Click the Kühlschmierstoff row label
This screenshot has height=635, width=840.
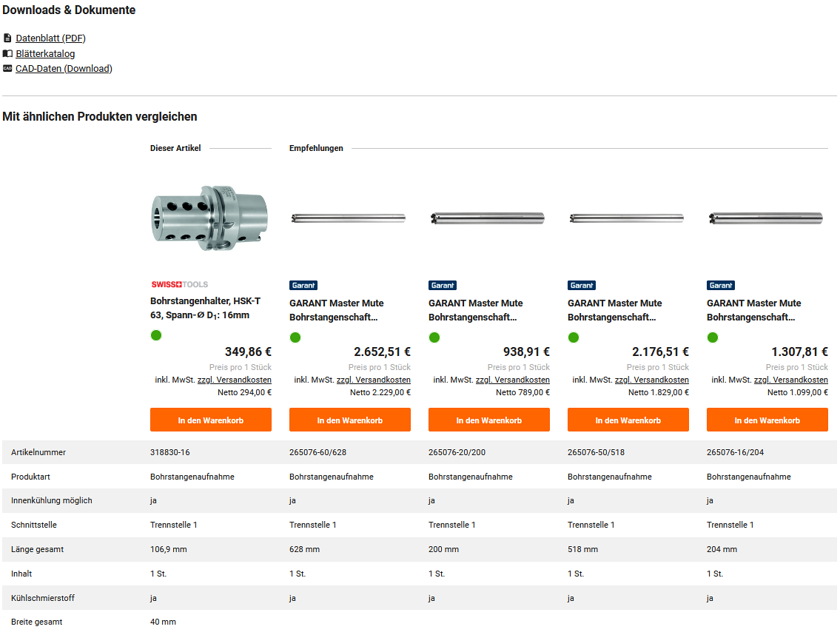pos(43,598)
